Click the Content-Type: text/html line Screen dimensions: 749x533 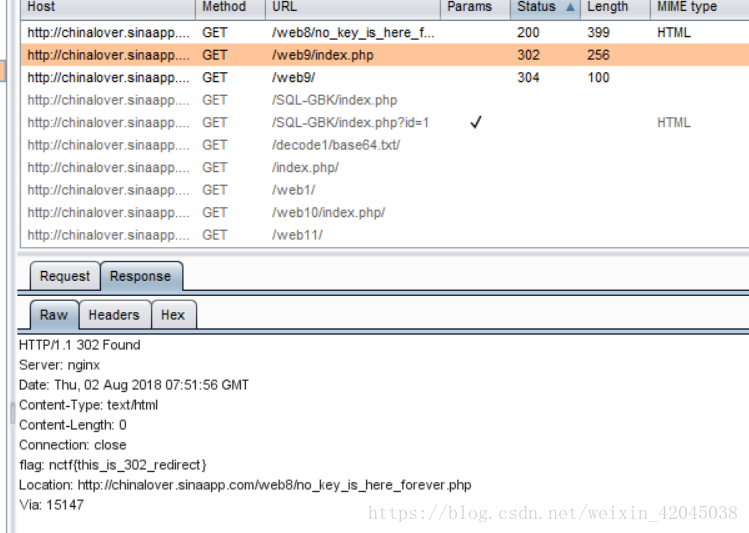(88, 405)
